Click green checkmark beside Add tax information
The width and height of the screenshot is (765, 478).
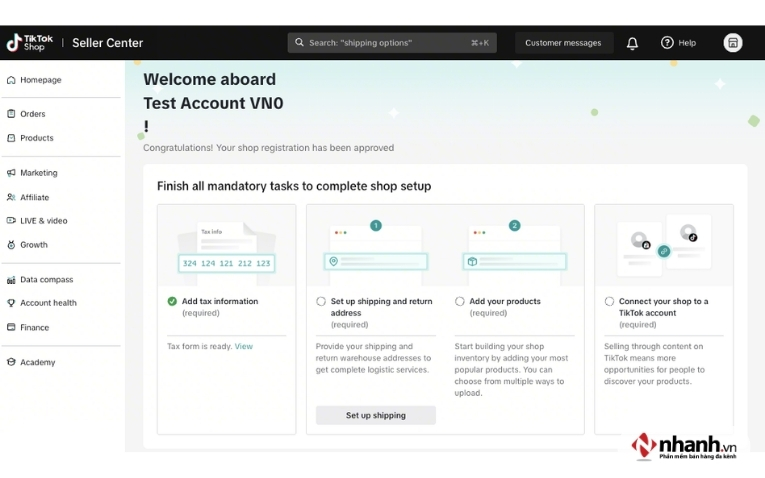(x=172, y=301)
